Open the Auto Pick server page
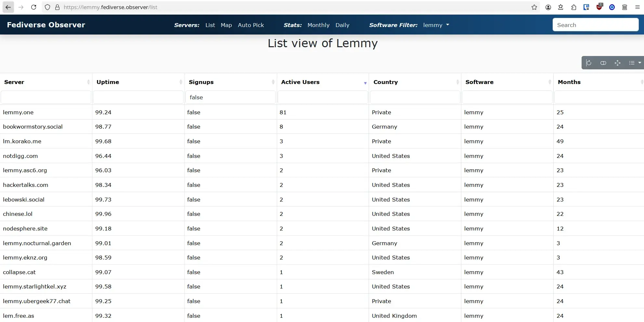 click(251, 25)
